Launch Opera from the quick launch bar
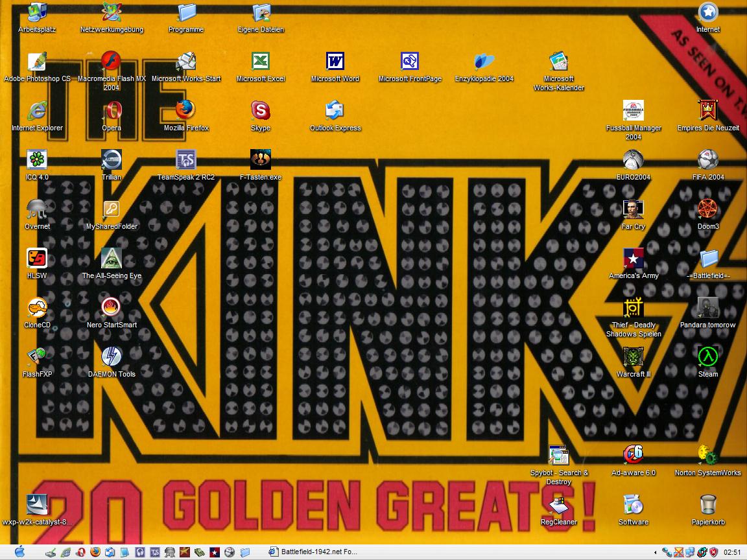Screen dimensions: 747x560 point(80,552)
